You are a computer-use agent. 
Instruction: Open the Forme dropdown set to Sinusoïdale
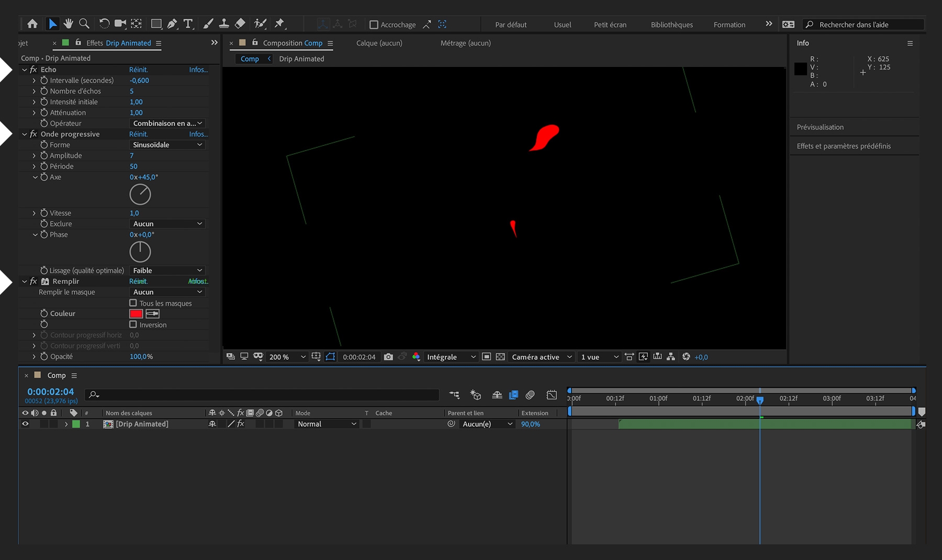click(167, 145)
